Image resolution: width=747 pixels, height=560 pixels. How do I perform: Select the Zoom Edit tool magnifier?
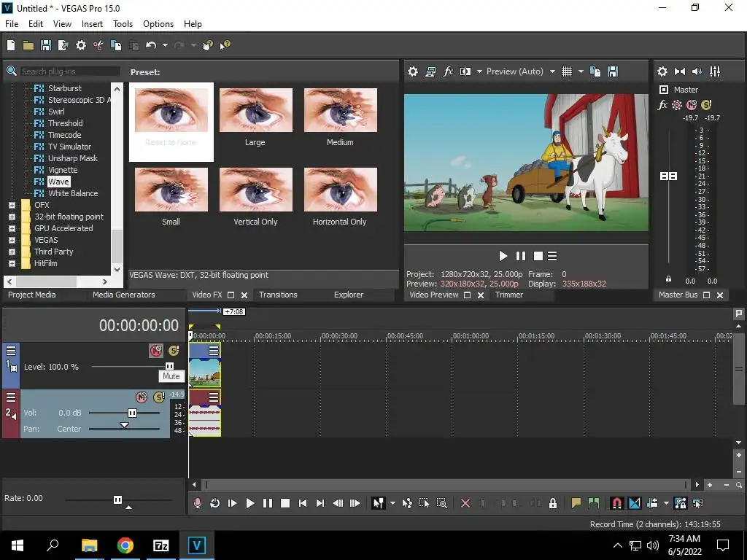[441, 503]
